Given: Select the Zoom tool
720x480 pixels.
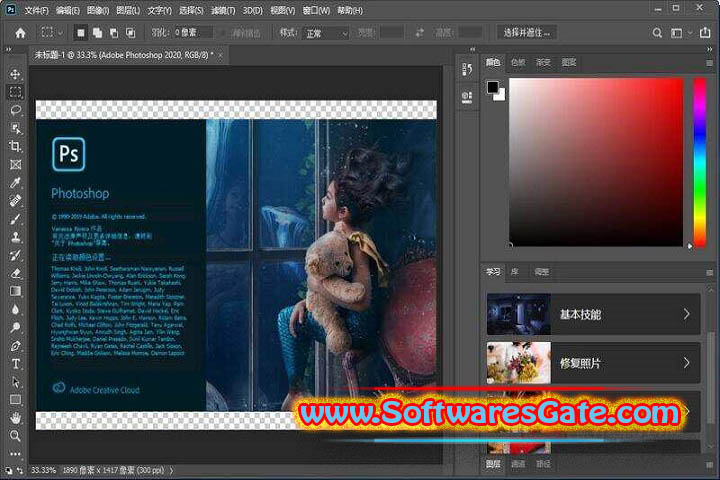Looking at the screenshot, I should click(x=15, y=435).
